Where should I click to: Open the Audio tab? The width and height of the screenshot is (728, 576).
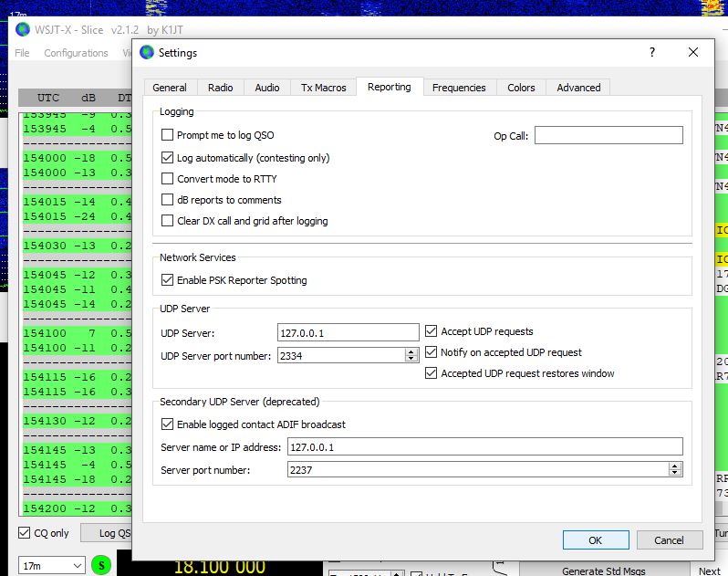click(267, 88)
